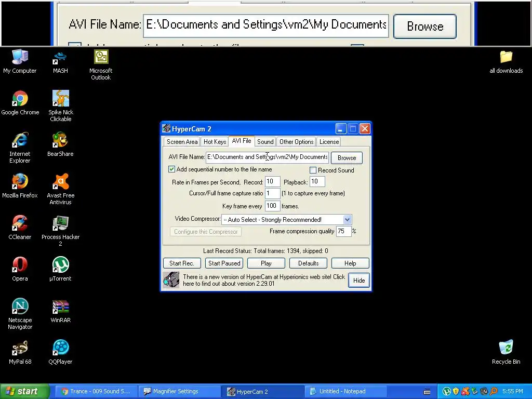The image size is (532, 399).
Task: Select the Spike Nick Clickable shortcut
Action: coord(61,106)
